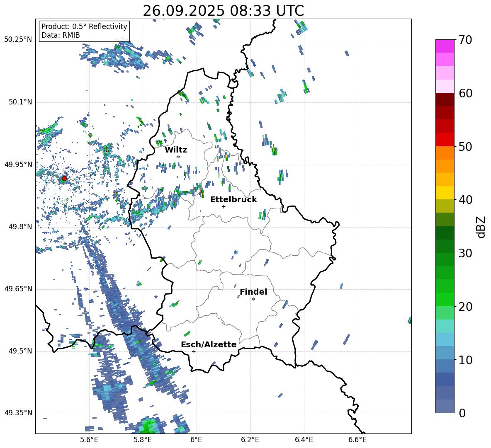The image size is (491, 448).
Task: Pick the bright magenta swatch atop colorbar
Action: pos(445,46)
